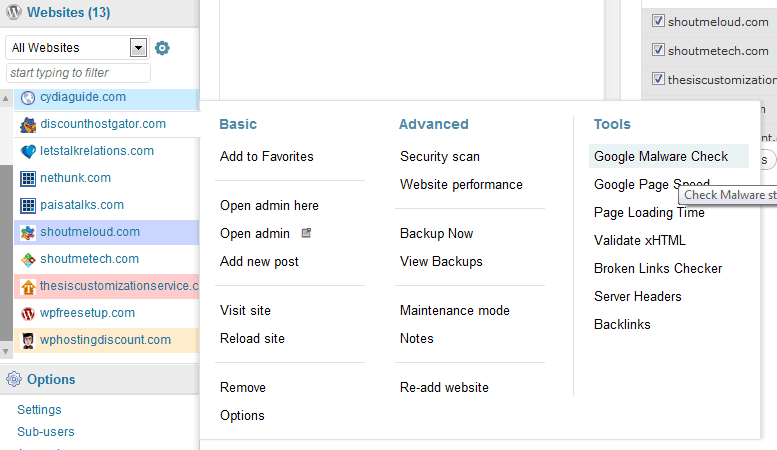Click the website list scrollbar thumb
The width and height of the screenshot is (777, 450).
(6, 253)
